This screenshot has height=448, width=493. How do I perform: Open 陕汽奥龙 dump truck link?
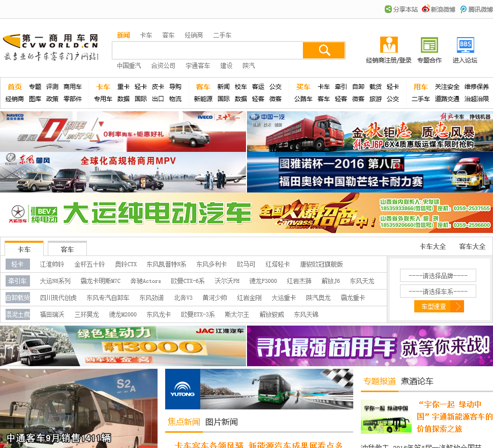(318, 298)
